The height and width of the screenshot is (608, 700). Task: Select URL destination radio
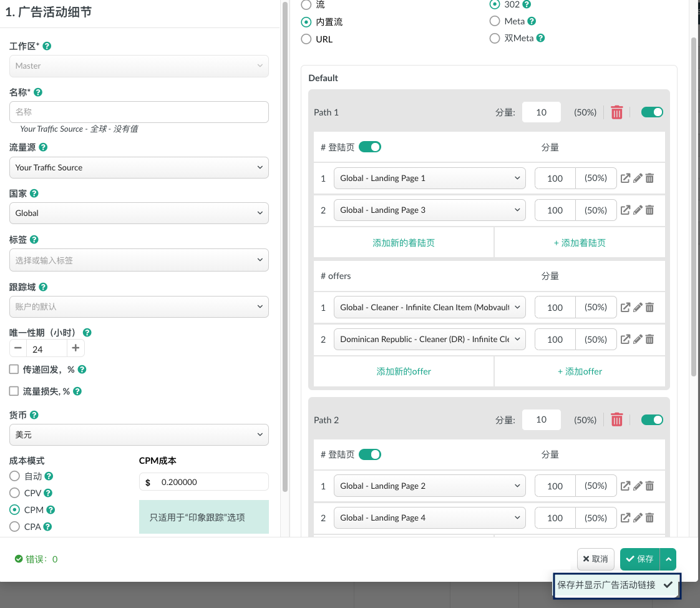[306, 39]
